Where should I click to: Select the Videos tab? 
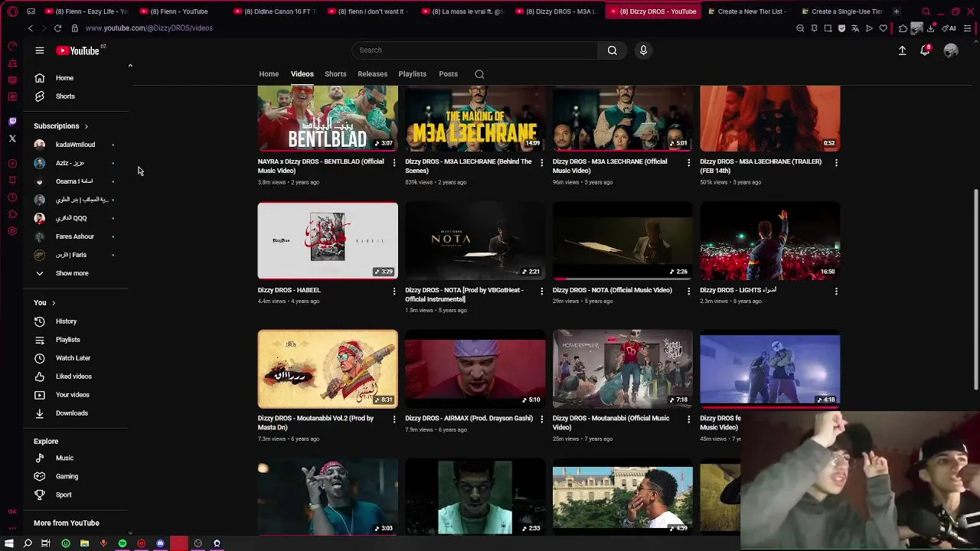coord(302,74)
